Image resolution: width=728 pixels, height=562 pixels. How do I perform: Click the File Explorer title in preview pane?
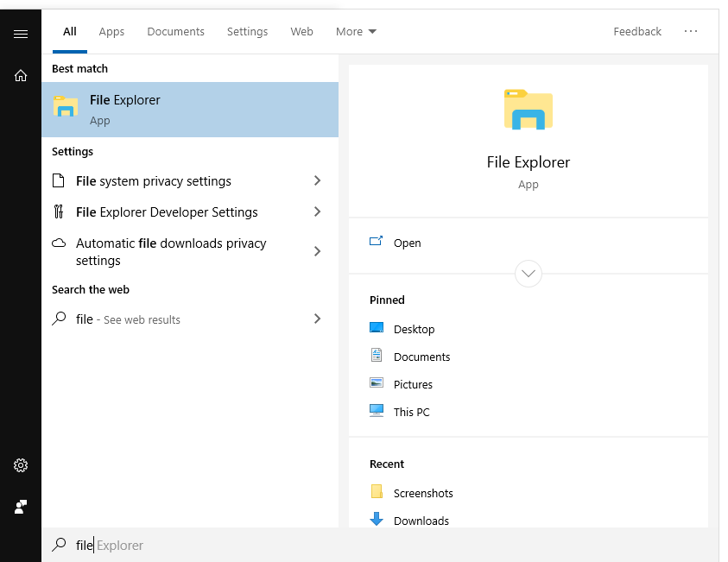point(529,162)
